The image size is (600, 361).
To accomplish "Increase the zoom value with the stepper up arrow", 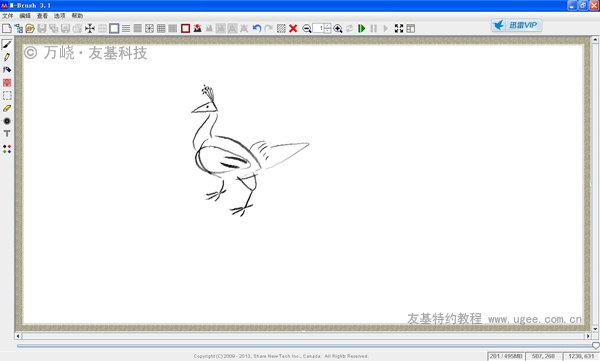I will click(328, 26).
